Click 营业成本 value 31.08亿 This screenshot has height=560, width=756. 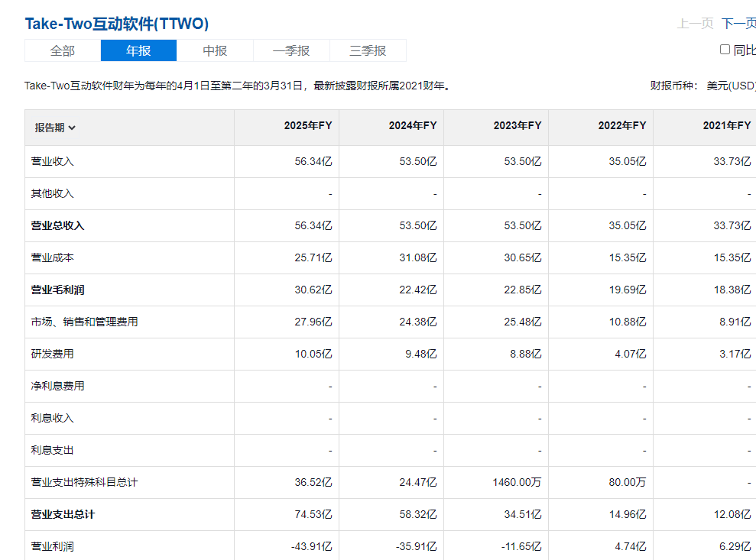pyautogui.click(x=418, y=257)
